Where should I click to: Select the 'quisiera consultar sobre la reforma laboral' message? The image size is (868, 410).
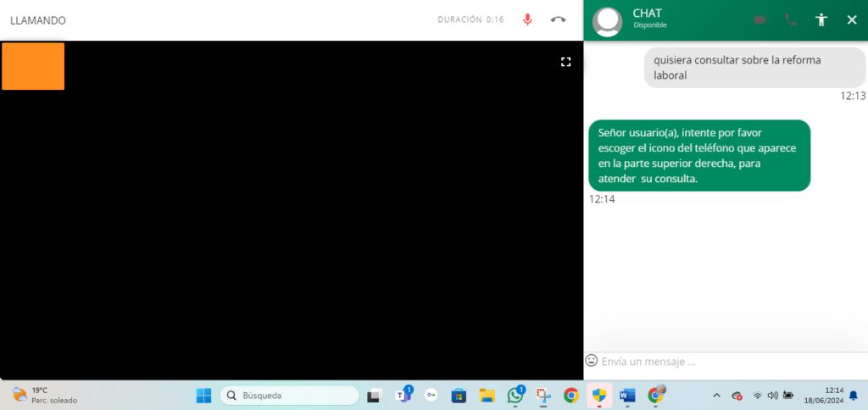coord(754,68)
